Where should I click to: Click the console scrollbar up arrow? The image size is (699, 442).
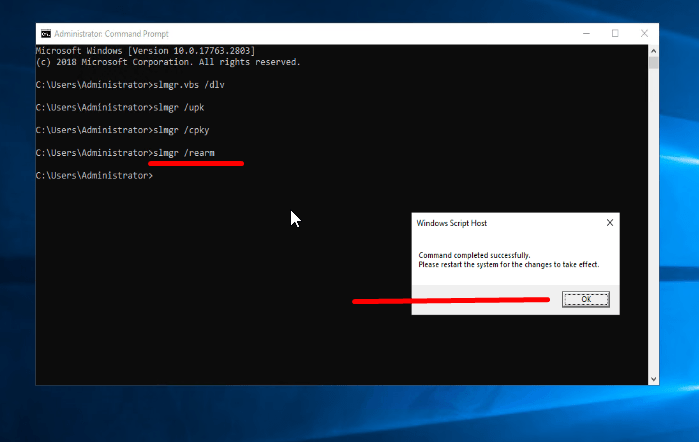coord(653,49)
